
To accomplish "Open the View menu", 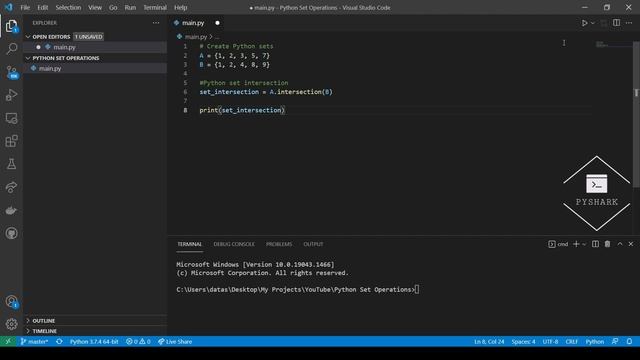I will (x=95, y=7).
